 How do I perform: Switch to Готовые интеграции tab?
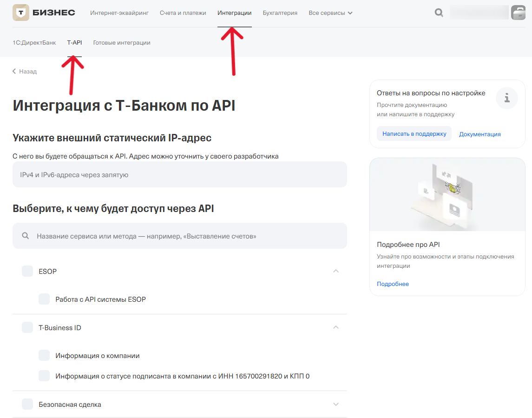(122, 43)
